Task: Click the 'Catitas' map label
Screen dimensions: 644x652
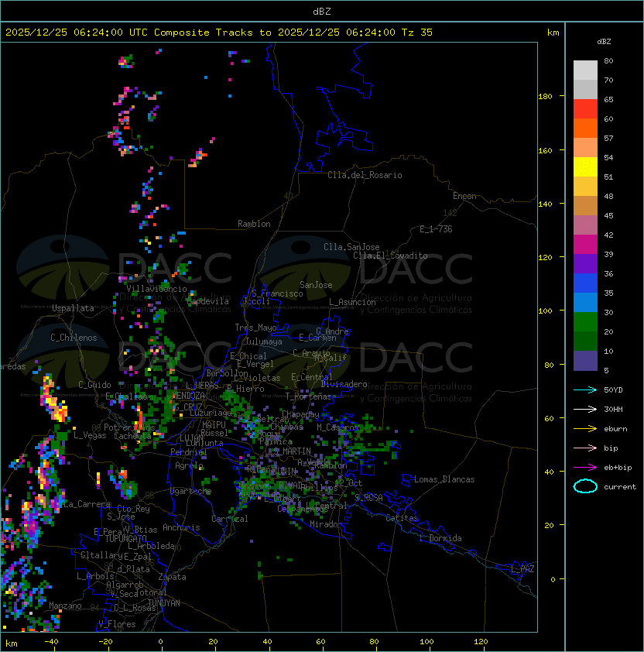Action: [402, 518]
